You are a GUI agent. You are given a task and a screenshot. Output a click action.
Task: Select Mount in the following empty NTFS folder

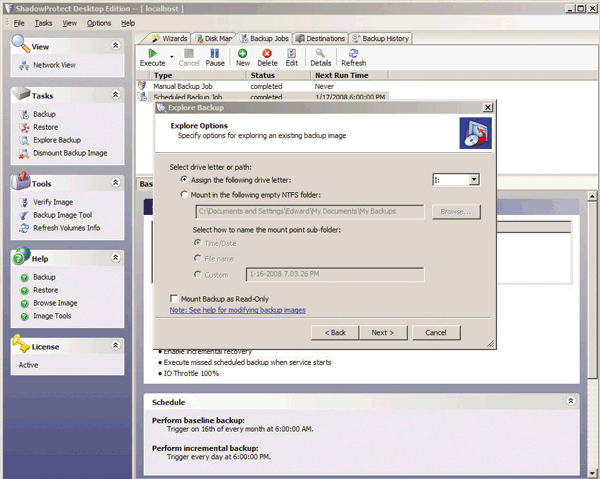click(x=184, y=194)
